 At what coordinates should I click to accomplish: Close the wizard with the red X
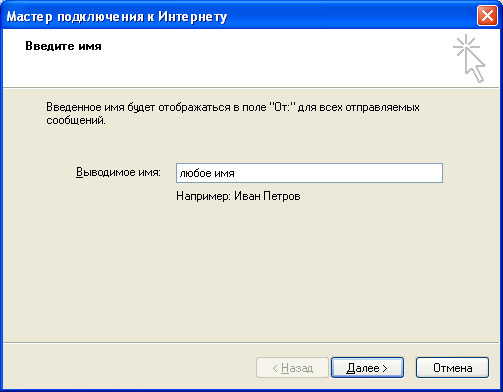(487, 16)
